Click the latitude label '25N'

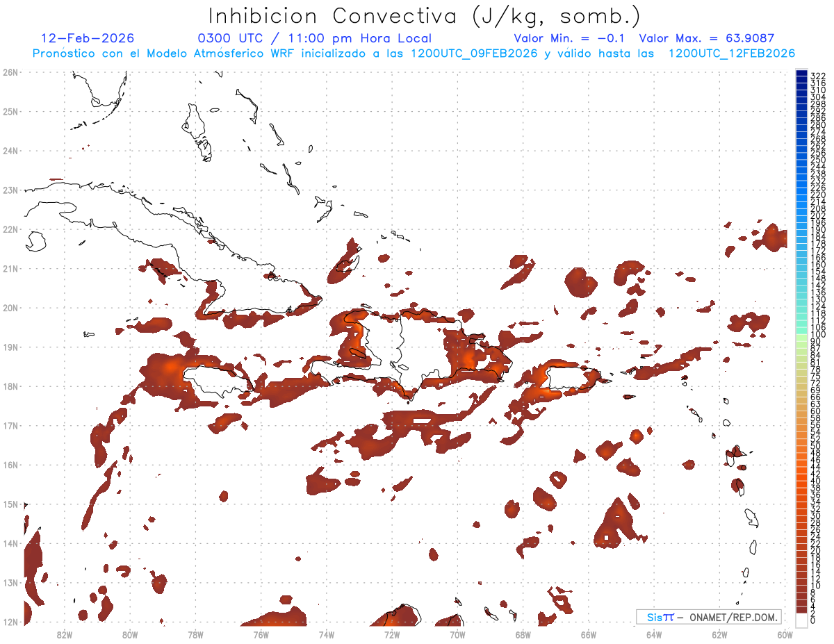(x=10, y=111)
